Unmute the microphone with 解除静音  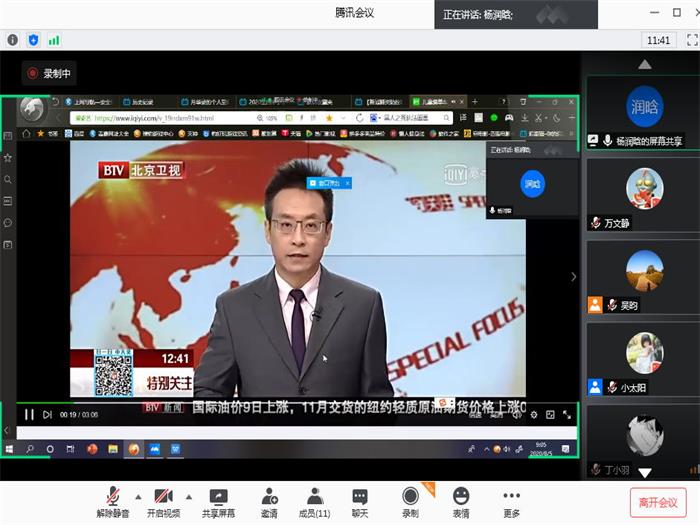113,502
